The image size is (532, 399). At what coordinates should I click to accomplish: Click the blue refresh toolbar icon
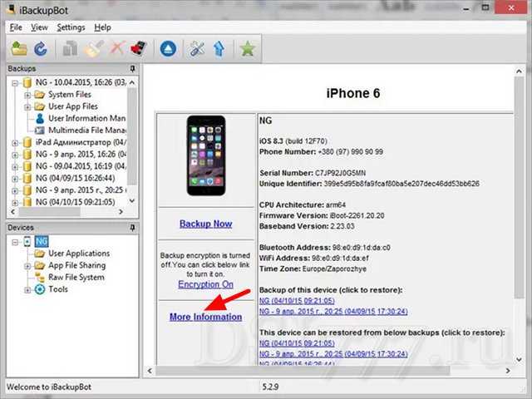pyautogui.click(x=41, y=48)
